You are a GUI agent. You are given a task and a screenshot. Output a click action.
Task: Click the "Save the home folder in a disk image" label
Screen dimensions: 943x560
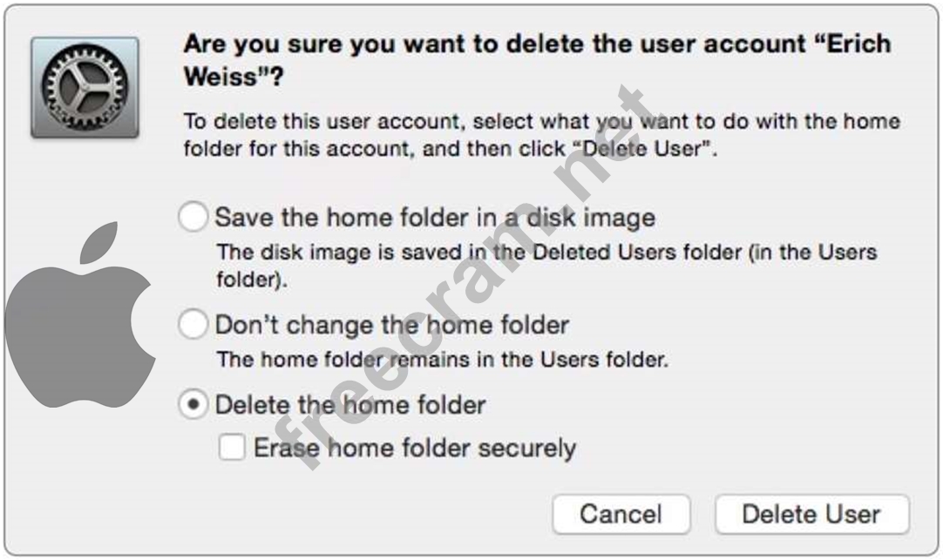coord(434,217)
